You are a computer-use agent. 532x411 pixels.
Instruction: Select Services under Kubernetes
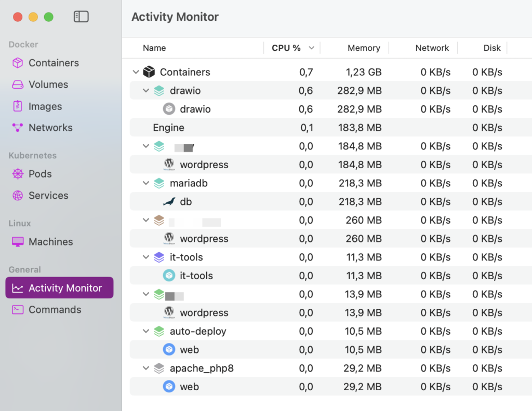click(48, 196)
